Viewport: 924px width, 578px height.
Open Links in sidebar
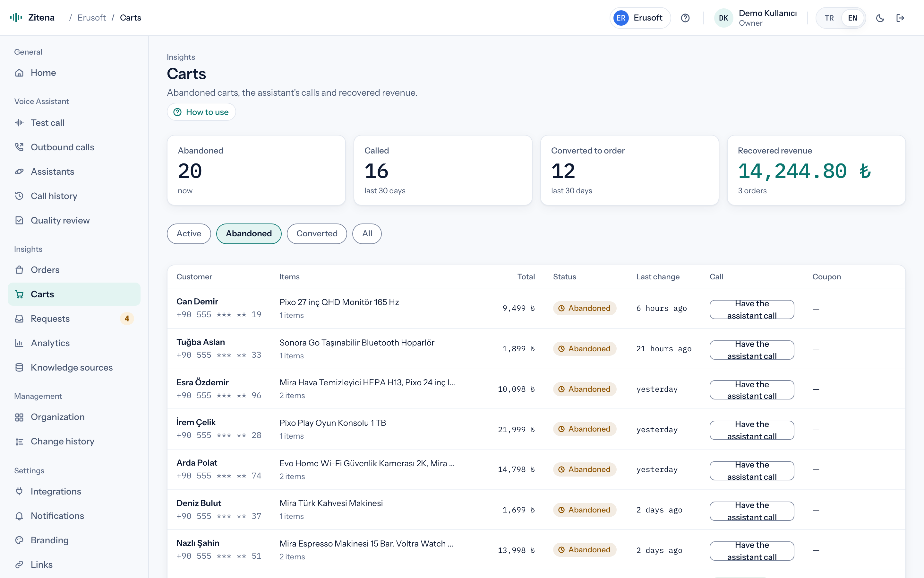click(74, 565)
